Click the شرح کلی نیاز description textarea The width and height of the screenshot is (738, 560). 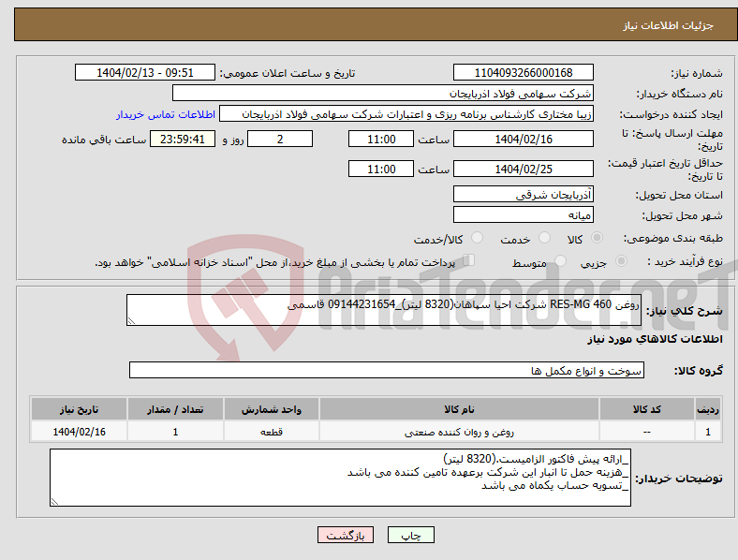(x=384, y=310)
